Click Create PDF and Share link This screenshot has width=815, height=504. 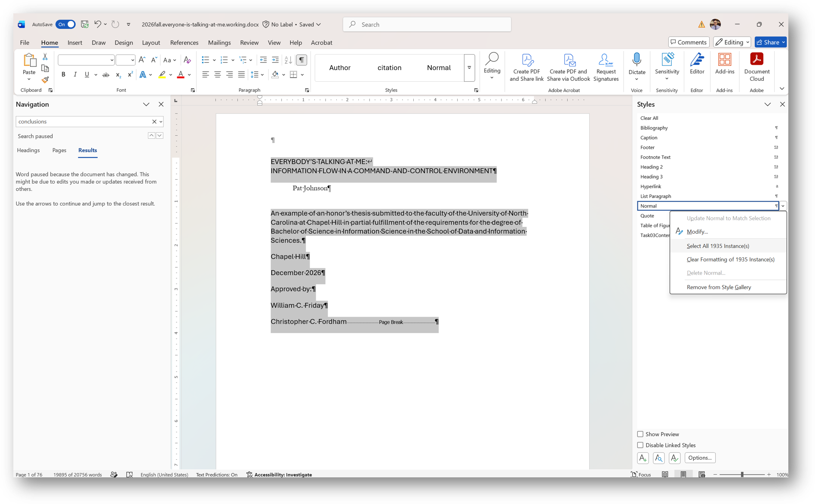(x=526, y=67)
